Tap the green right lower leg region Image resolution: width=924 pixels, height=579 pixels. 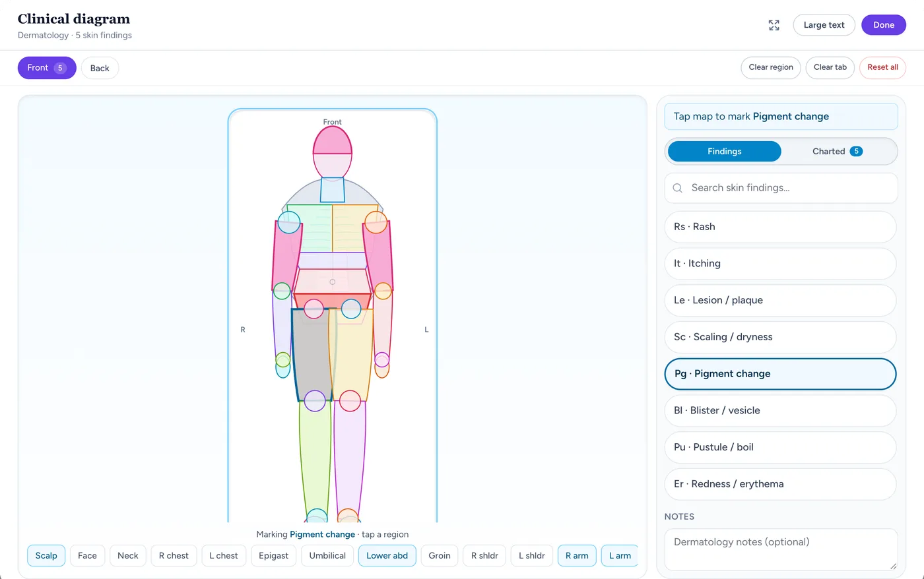pyautogui.click(x=315, y=458)
